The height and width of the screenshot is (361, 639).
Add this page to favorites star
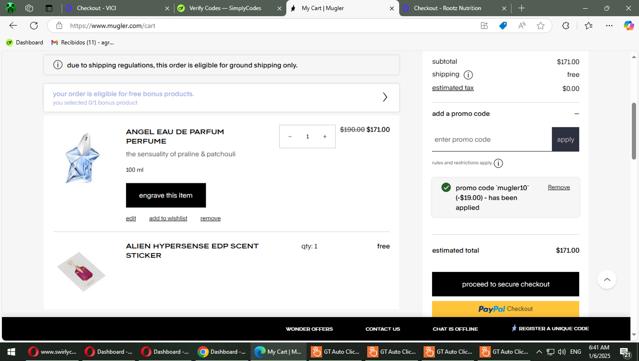pyautogui.click(x=540, y=26)
